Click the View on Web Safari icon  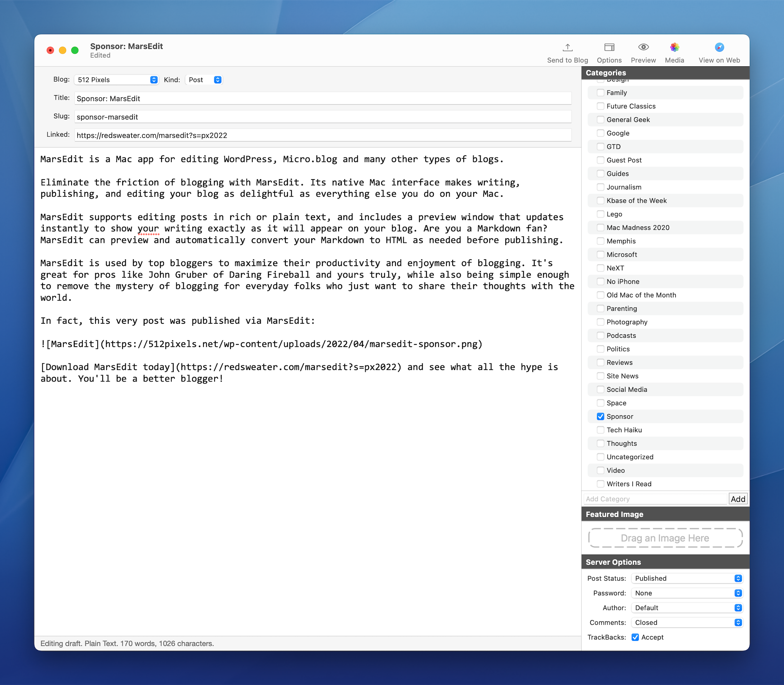[x=719, y=47]
